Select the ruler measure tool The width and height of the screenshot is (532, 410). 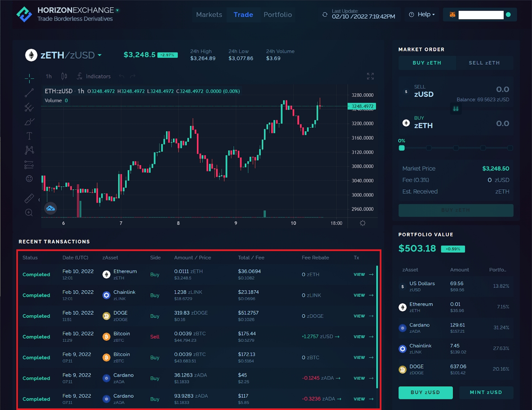(x=29, y=198)
